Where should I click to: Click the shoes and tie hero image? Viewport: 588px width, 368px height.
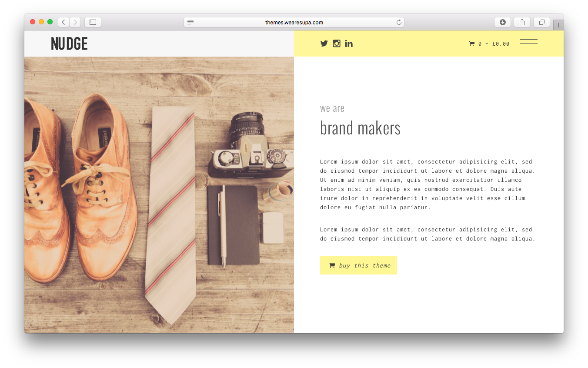coord(159,195)
